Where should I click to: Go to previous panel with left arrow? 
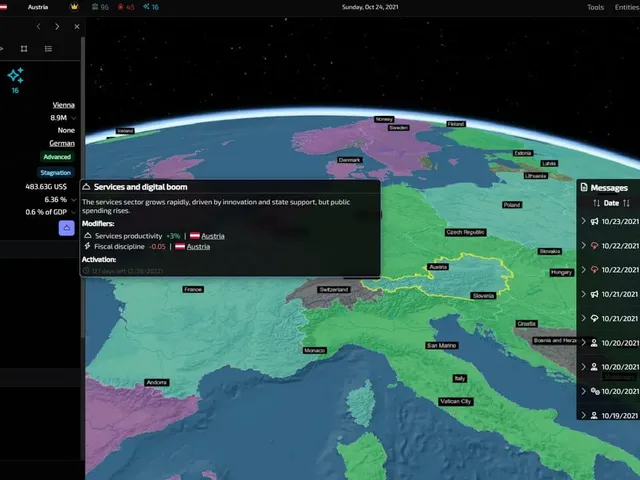click(38, 27)
